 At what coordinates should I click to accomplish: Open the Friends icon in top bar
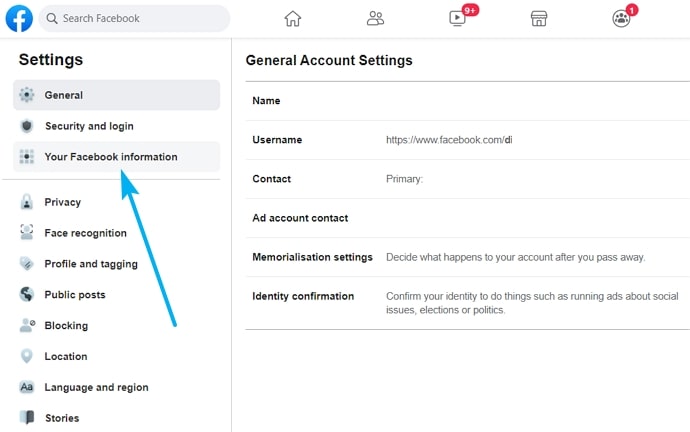(x=375, y=18)
